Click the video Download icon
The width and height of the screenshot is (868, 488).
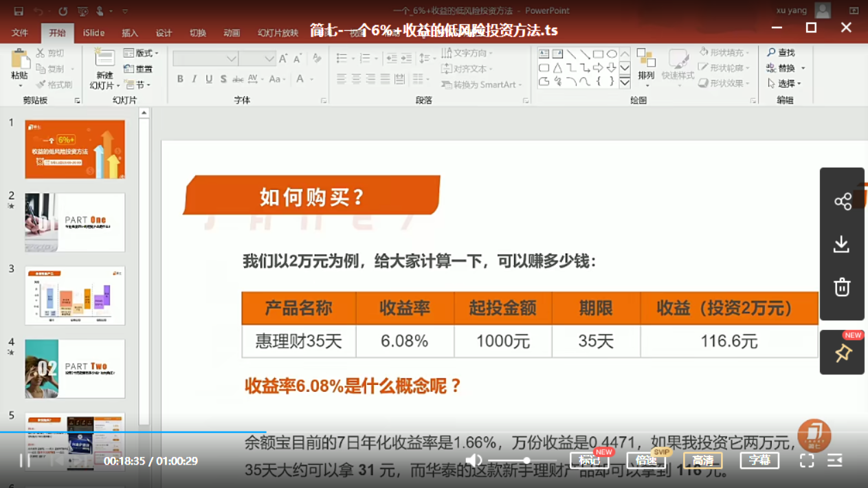click(842, 244)
